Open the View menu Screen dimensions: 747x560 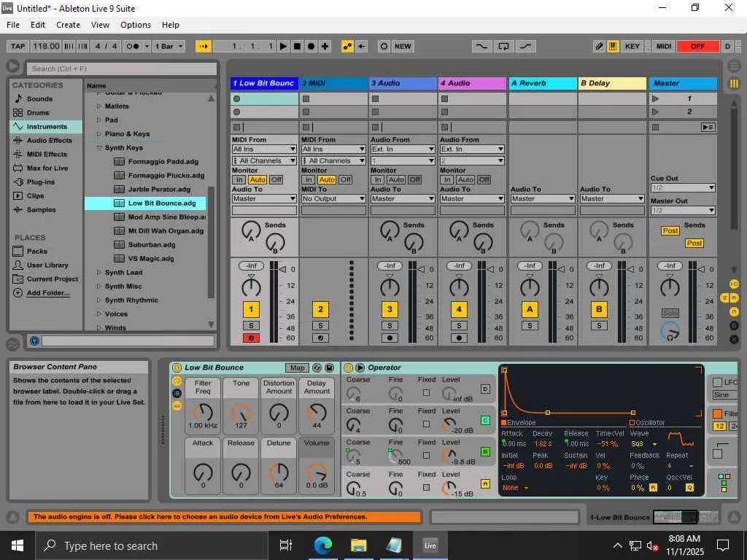click(100, 25)
